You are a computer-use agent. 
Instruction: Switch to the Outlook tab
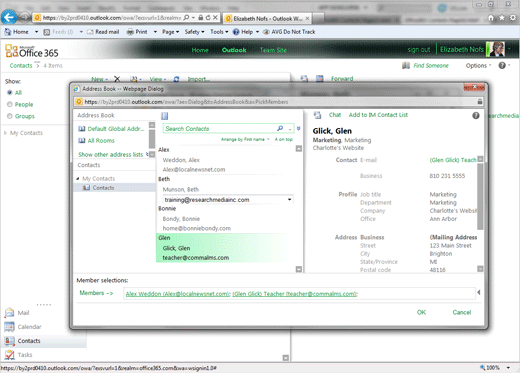(234, 50)
